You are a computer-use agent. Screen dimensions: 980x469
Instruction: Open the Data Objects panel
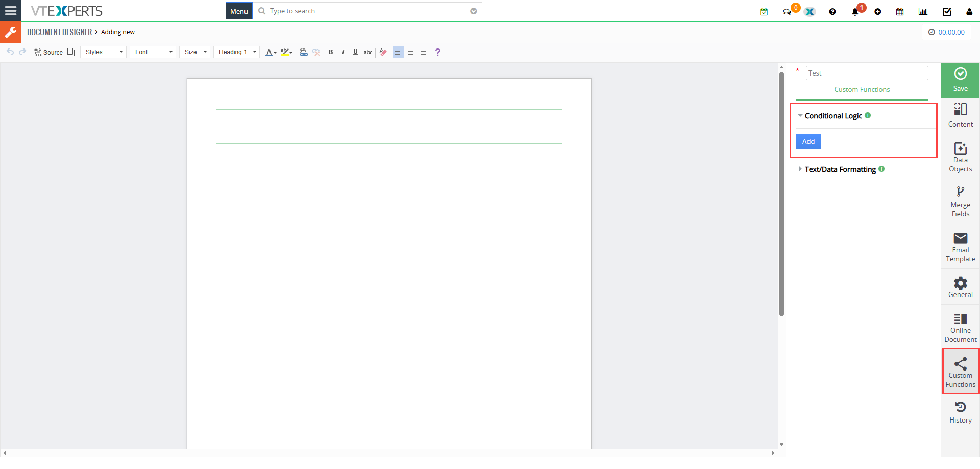(960, 157)
